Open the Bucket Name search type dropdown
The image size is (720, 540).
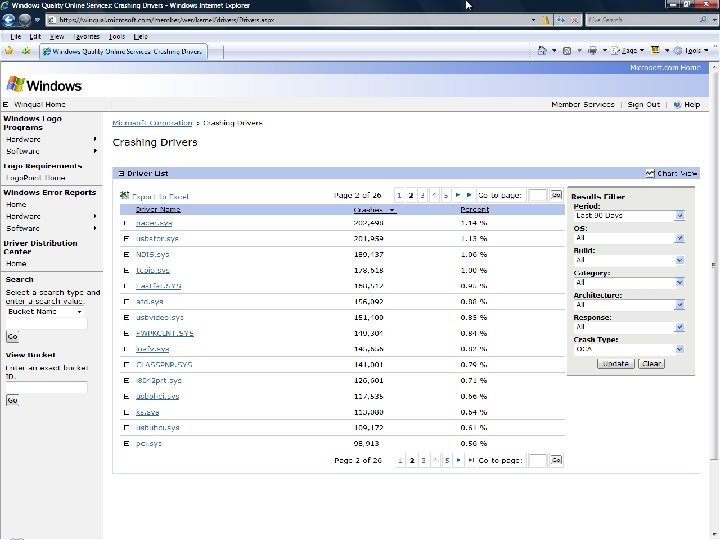pyautogui.click(x=79, y=311)
